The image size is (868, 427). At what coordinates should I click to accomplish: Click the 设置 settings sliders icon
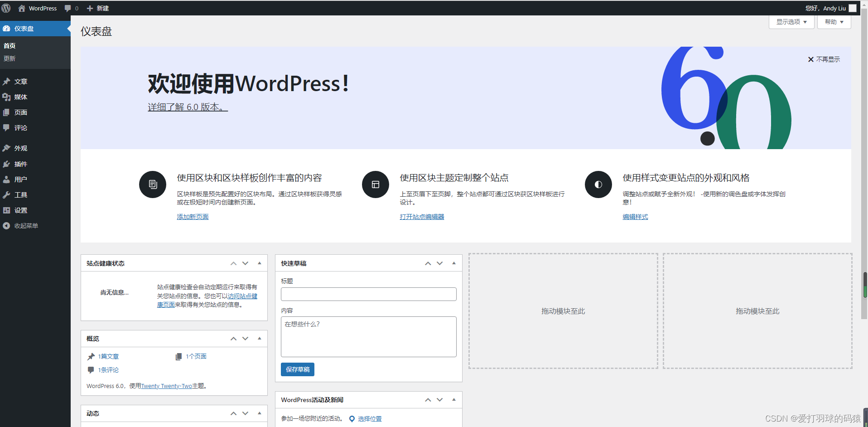point(6,210)
